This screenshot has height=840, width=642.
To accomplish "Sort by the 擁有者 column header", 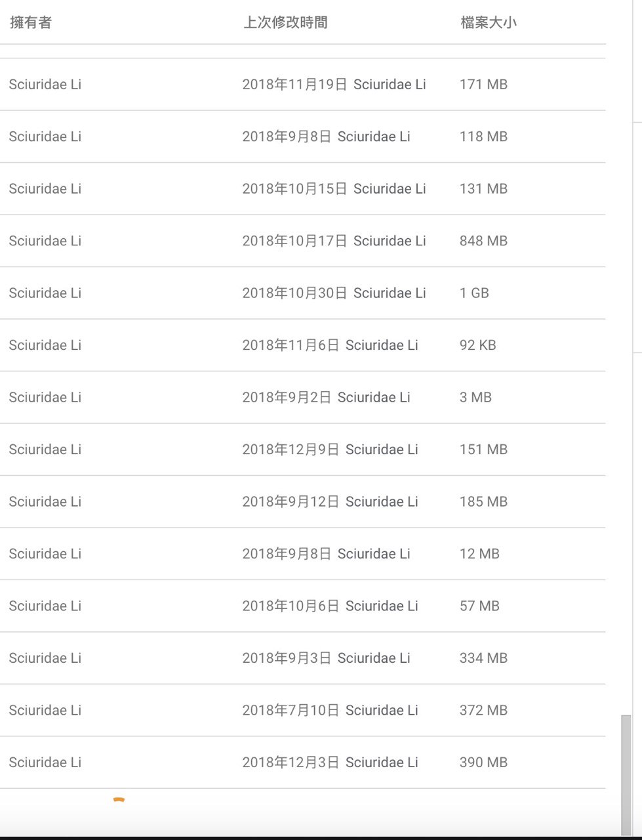I will [31, 22].
